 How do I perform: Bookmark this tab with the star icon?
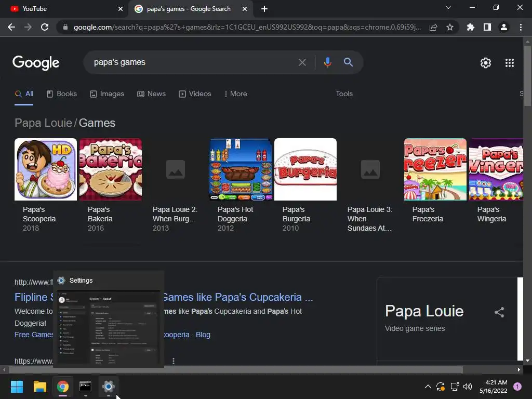tap(450, 27)
